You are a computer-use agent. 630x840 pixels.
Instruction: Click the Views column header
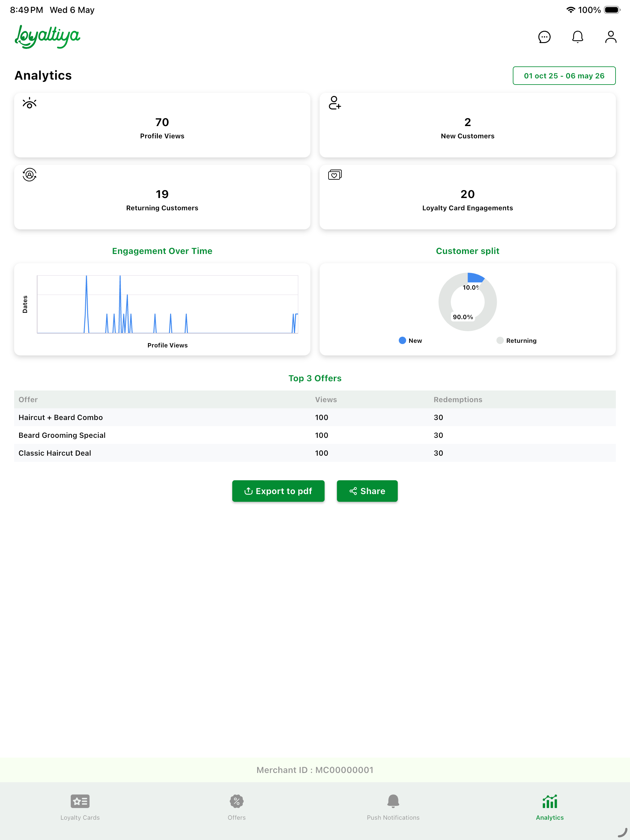326,399
